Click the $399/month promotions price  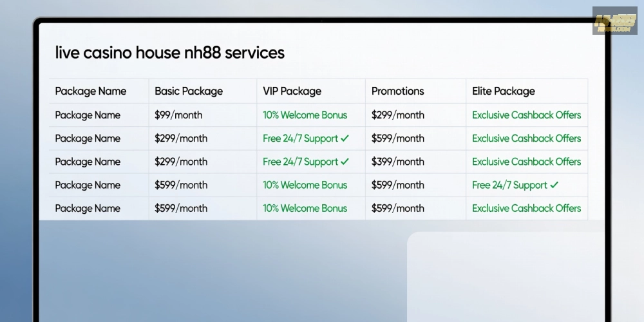pos(397,162)
